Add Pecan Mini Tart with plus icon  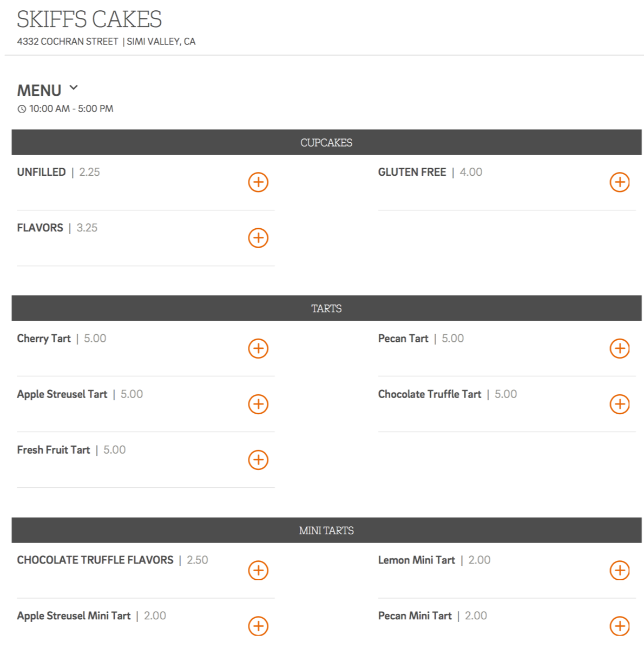pyautogui.click(x=619, y=626)
